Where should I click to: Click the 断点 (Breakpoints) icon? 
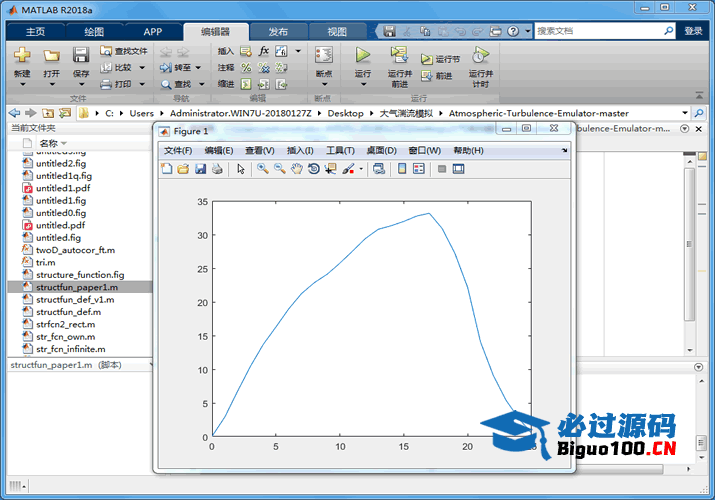pos(324,55)
